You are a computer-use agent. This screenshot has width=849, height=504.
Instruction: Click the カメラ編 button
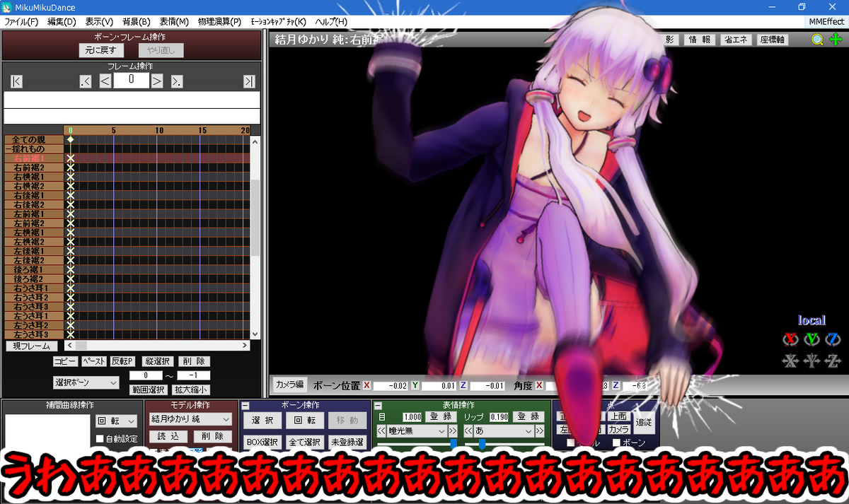pos(289,385)
